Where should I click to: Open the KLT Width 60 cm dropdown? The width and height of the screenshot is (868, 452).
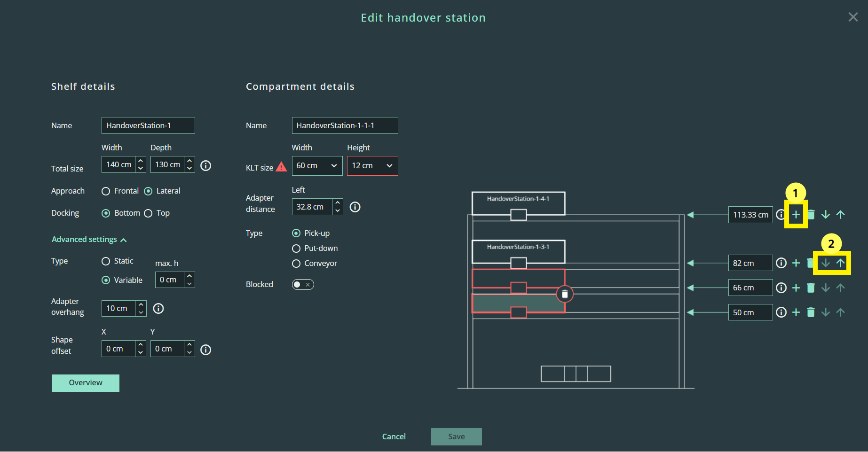317,166
